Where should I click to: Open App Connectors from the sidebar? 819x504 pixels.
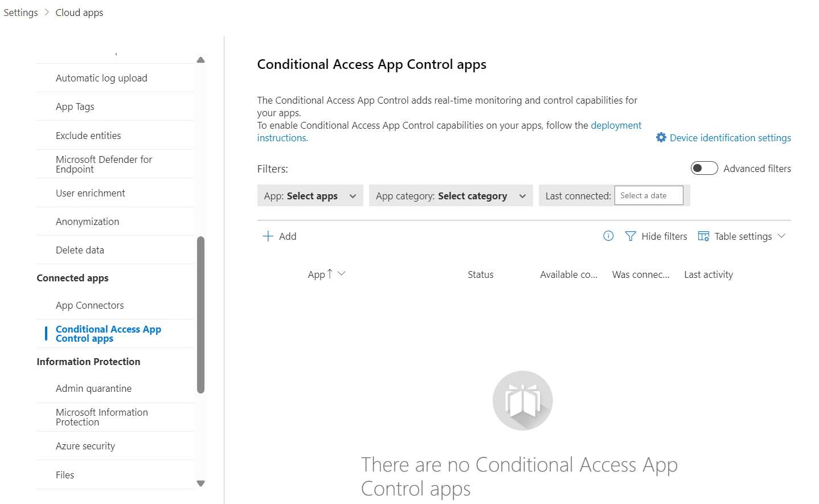(89, 305)
